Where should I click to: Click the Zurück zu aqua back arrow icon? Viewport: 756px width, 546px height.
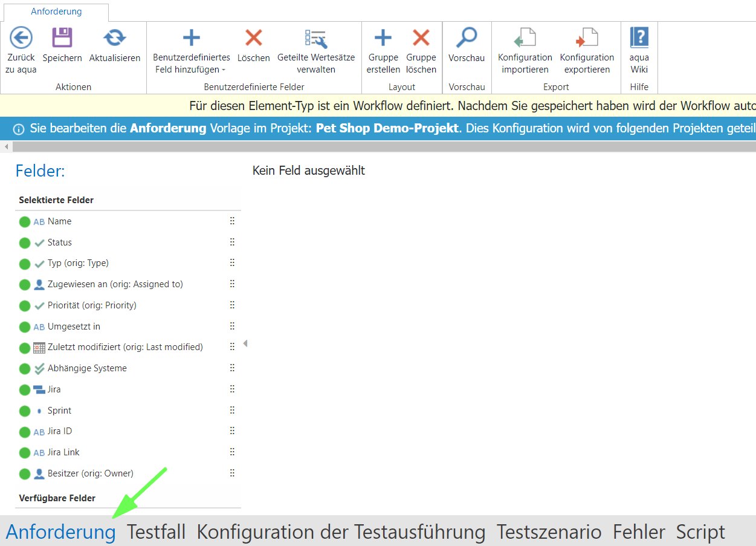pyautogui.click(x=21, y=38)
